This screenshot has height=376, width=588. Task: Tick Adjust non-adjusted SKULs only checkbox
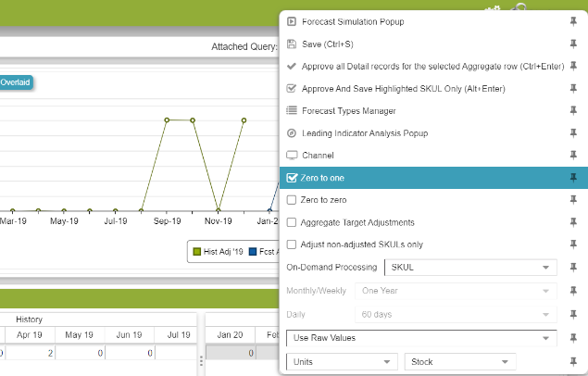point(293,244)
